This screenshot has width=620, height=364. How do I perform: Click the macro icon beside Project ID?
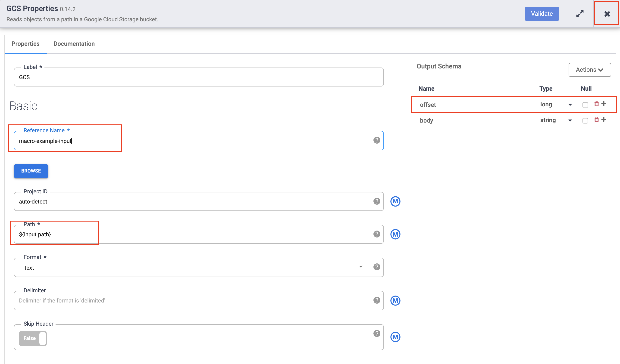click(x=396, y=201)
